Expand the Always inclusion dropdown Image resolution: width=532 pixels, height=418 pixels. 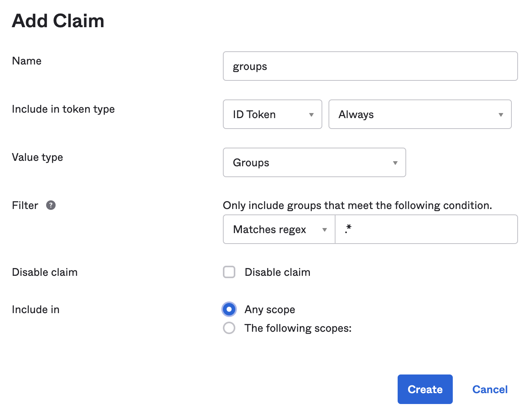click(419, 115)
